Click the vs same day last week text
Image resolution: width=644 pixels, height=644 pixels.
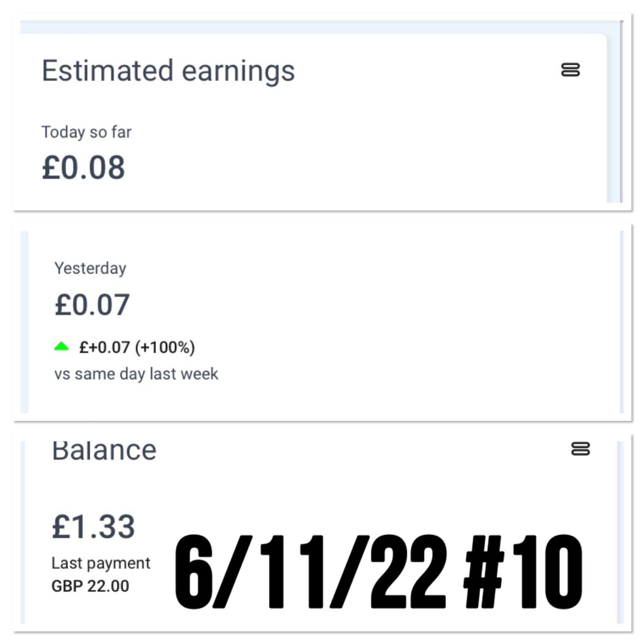[x=136, y=374]
